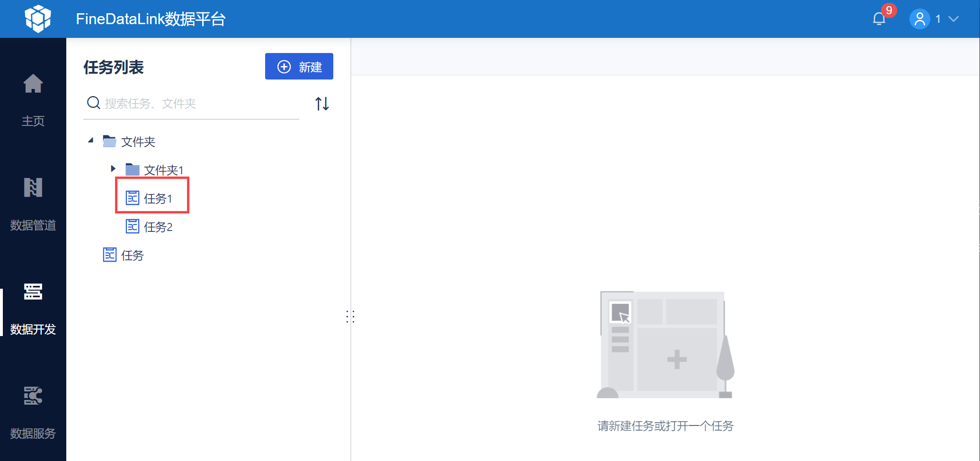Go to 主页 home icon
The width and height of the screenshot is (980, 461).
pos(33,84)
